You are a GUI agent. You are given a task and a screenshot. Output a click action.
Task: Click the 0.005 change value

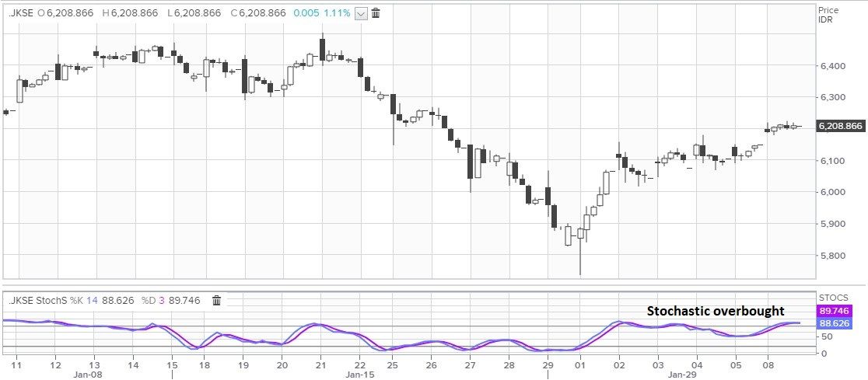tap(306, 13)
